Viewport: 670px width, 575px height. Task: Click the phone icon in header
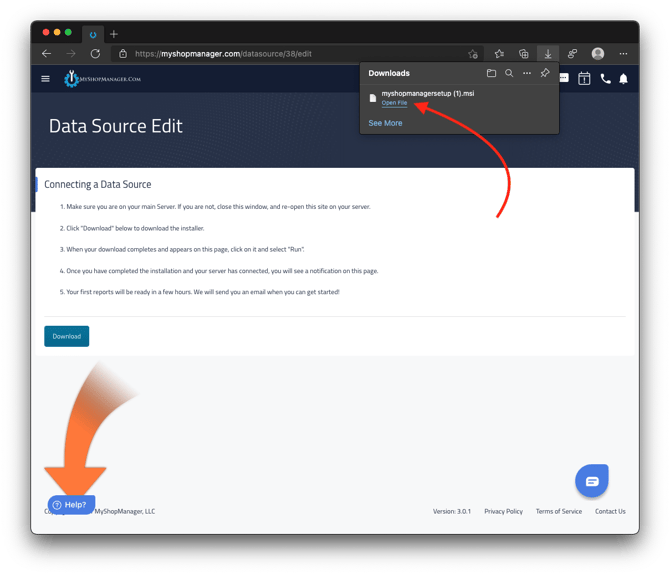click(x=605, y=79)
